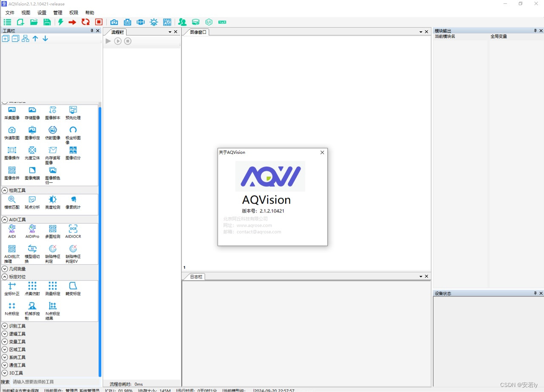Switch to the 日志栏 tab

pos(196,277)
